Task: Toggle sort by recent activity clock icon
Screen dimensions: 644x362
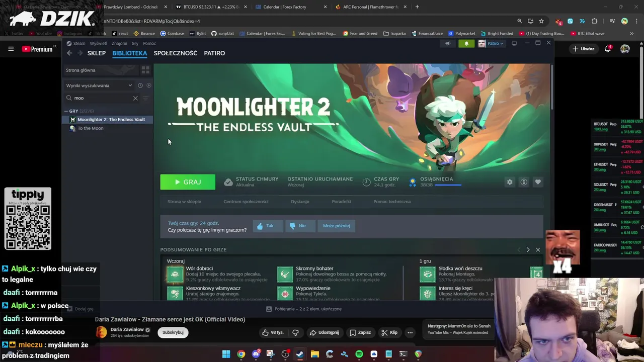Action: 140,85
